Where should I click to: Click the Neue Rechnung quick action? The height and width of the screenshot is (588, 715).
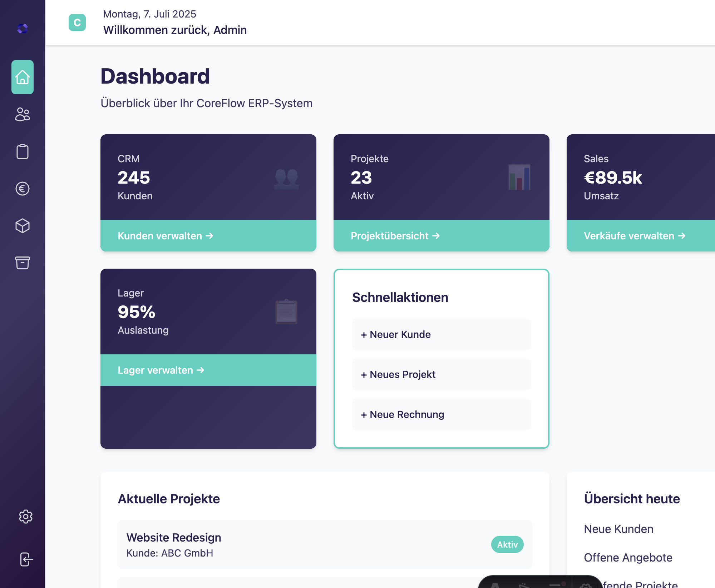tap(442, 414)
